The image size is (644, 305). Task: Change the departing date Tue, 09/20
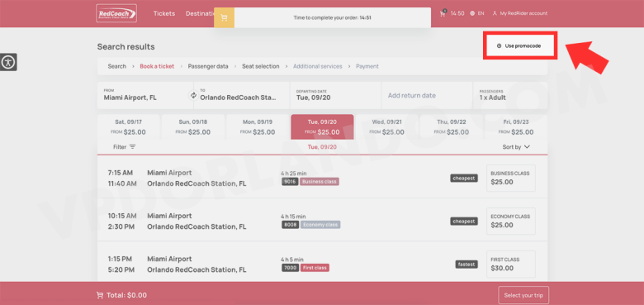[x=335, y=95]
